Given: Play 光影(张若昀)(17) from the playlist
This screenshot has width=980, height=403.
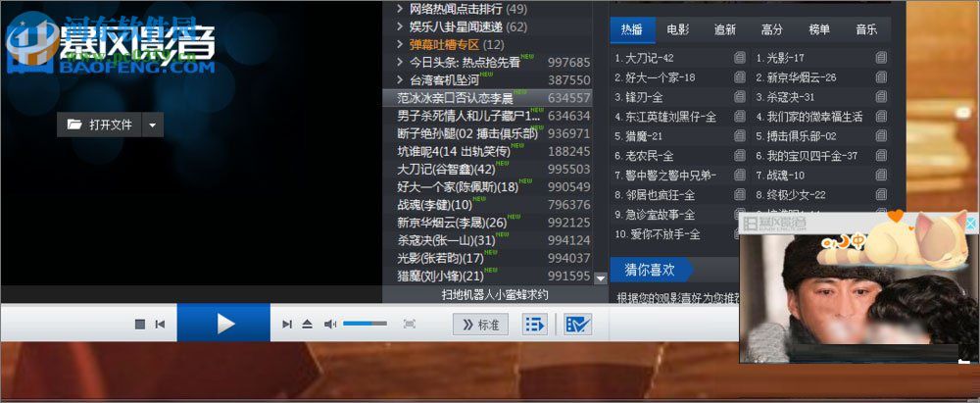Looking at the screenshot, I should click(x=487, y=258).
